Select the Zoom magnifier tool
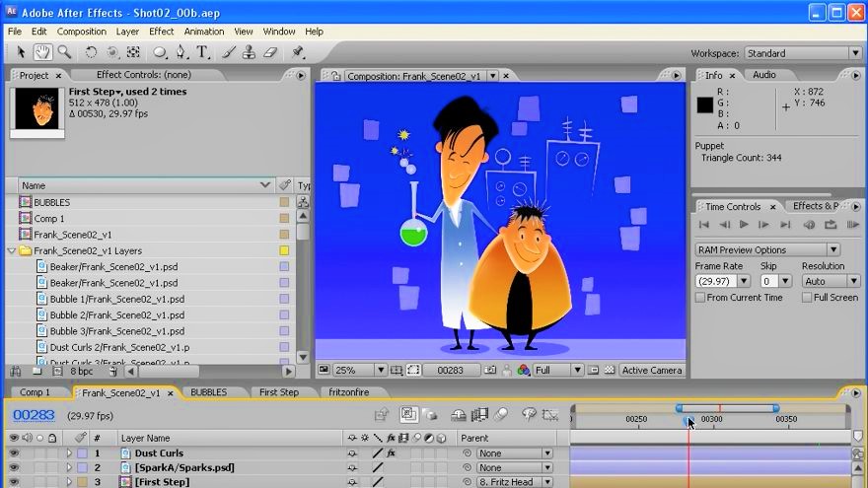The image size is (868, 488). (x=65, y=52)
